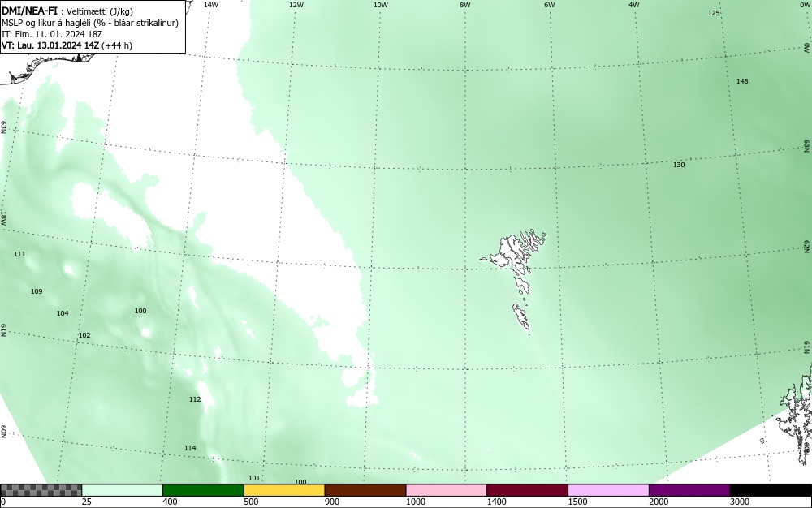Click the 12W longitude label
This screenshot has width=812, height=508.
click(x=296, y=5)
